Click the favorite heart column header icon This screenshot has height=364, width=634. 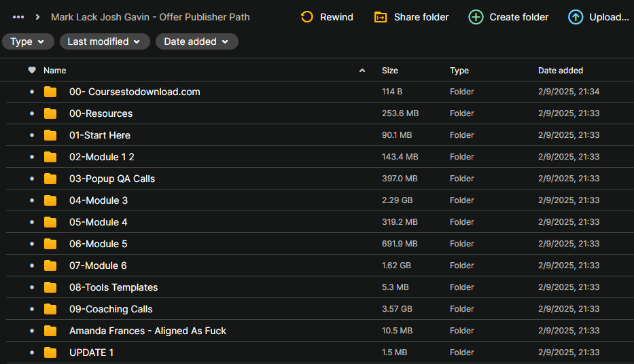point(32,70)
